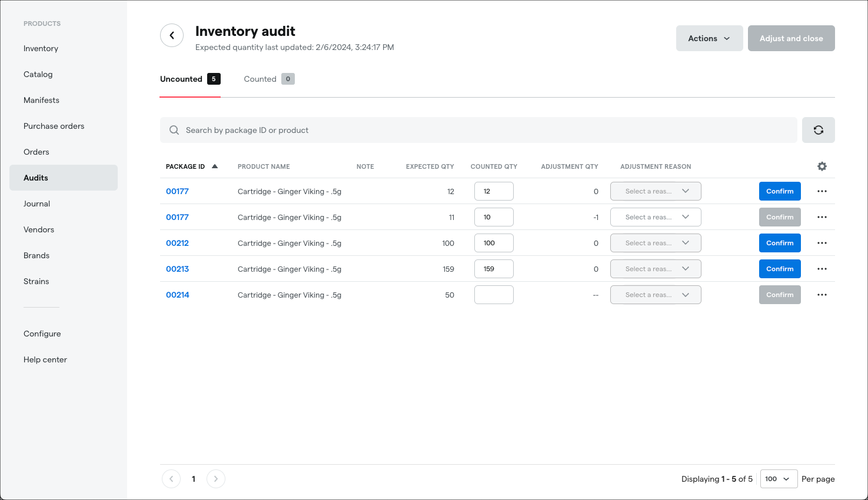Image resolution: width=868 pixels, height=500 pixels.
Task: Open Audits in the sidebar
Action: (64, 178)
